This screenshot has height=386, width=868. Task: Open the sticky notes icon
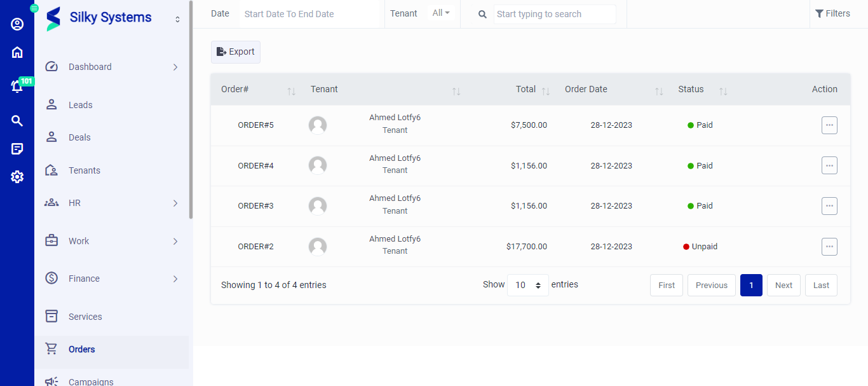tap(17, 149)
